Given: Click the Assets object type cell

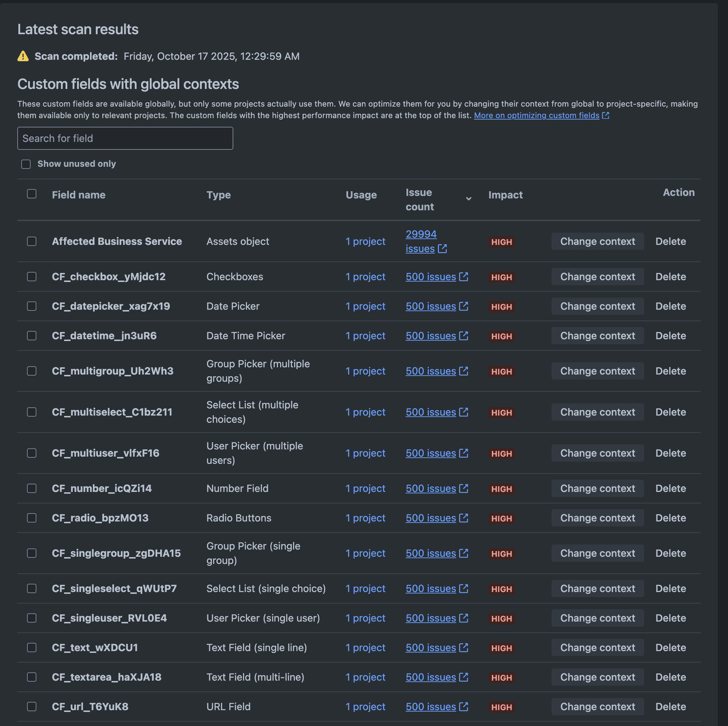Looking at the screenshot, I should pyautogui.click(x=238, y=241).
